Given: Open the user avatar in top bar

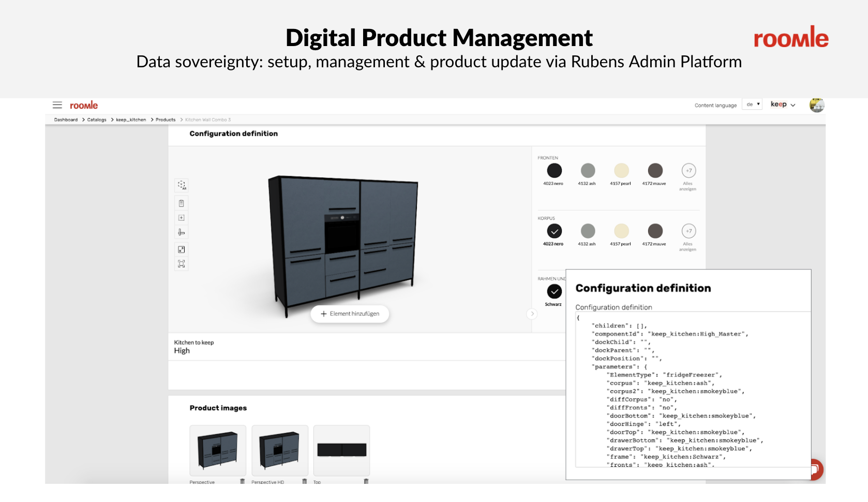Looking at the screenshot, I should 817,105.
